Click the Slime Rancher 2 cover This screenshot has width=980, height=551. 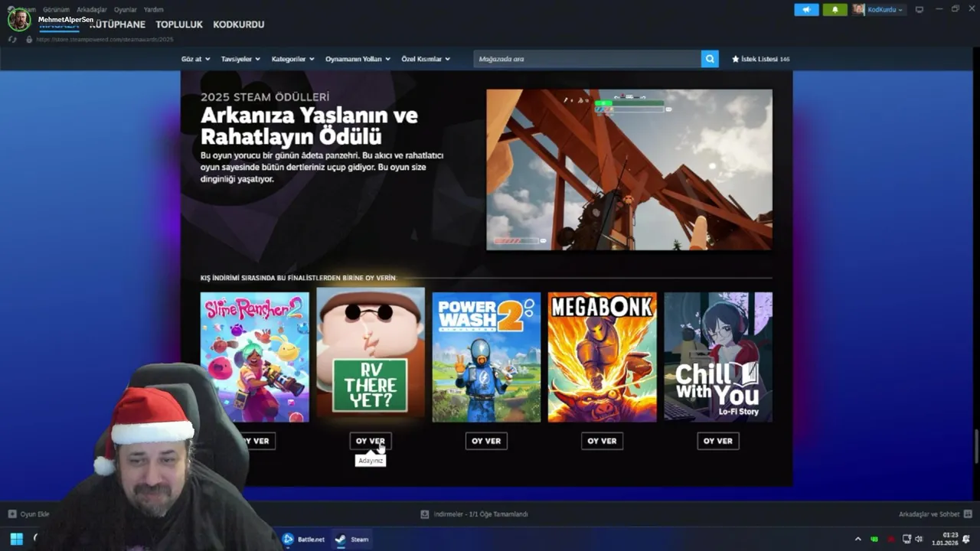click(255, 357)
